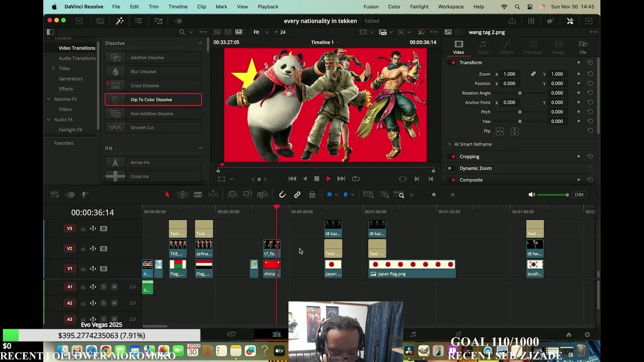Adjust the Rotation Angle slider
Viewport: 644px width, 362px height.
tap(520, 93)
